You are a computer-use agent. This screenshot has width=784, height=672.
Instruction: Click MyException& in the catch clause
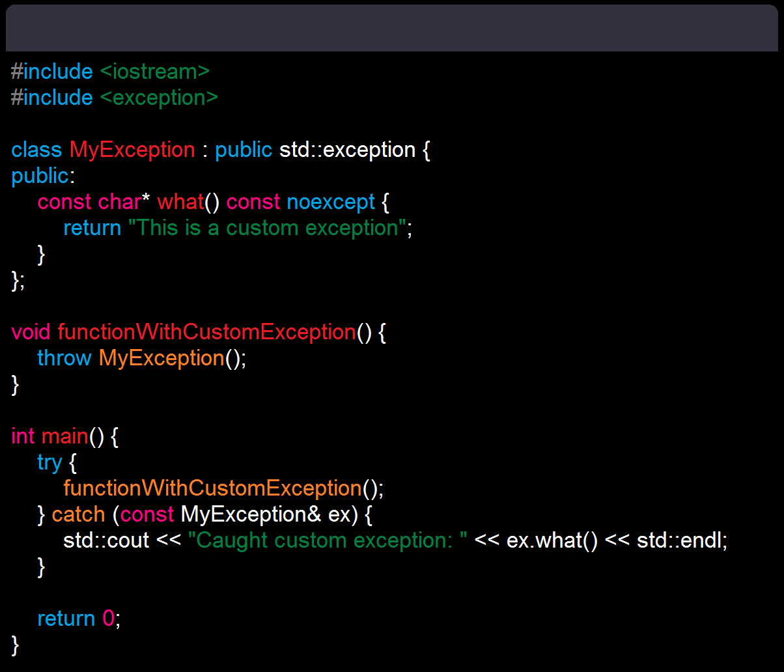coord(251,514)
